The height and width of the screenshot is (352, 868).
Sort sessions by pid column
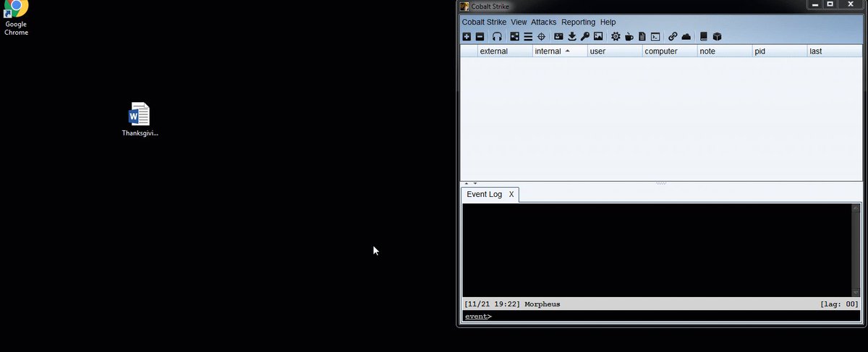pos(780,51)
